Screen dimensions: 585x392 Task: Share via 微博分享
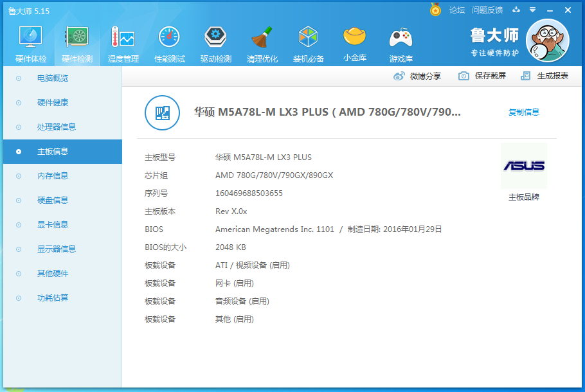(x=417, y=76)
